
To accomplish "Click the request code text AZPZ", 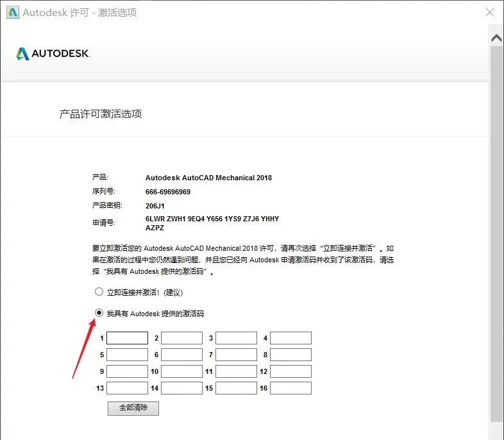I will click(x=155, y=228).
